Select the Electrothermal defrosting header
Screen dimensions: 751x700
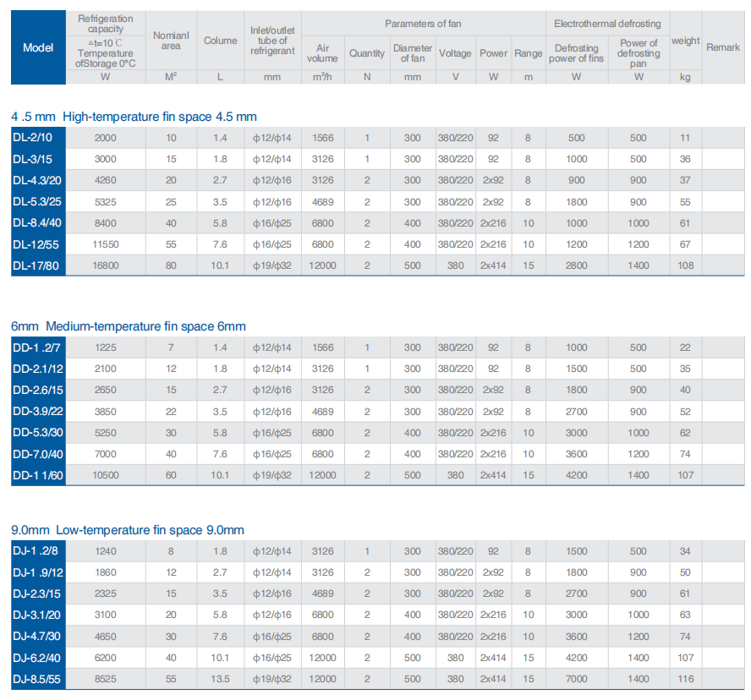(607, 24)
